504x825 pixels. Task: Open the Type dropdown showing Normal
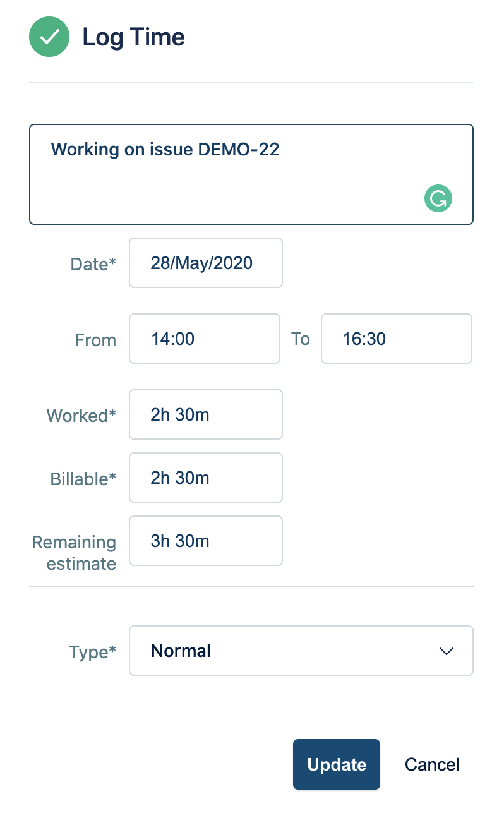click(x=301, y=651)
